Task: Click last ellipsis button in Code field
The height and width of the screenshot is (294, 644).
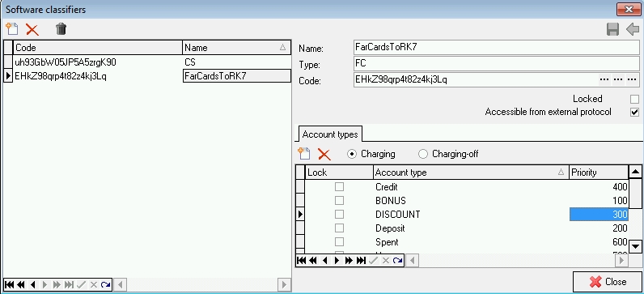Action: [x=632, y=79]
